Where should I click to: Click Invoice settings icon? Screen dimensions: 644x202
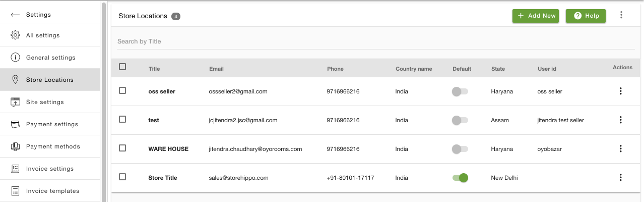point(15,169)
